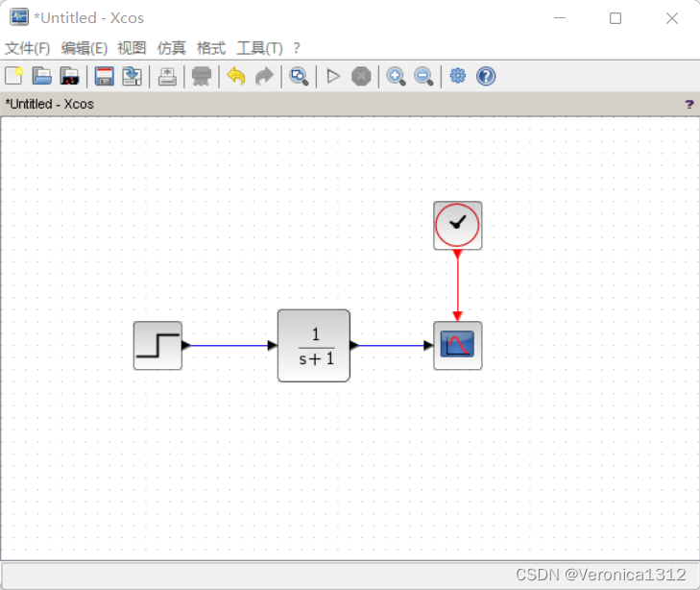Zoom out of the diagram
This screenshot has height=590, width=700.
[x=423, y=76]
